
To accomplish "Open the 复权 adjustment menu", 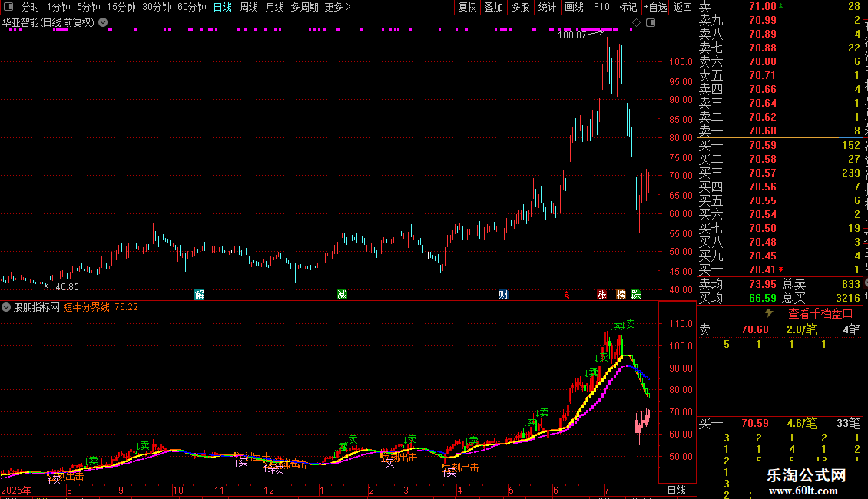I will point(467,7).
